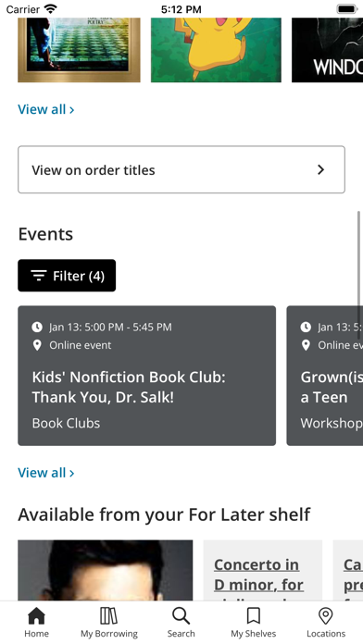Click clock icon on Kids' Nonfiction event
Viewport: 363px width, 644px height.
click(x=37, y=327)
